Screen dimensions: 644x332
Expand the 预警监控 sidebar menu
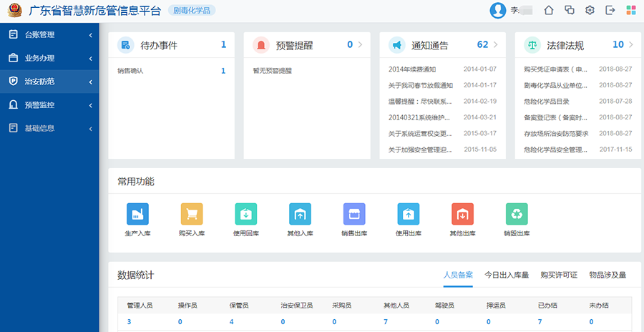click(49, 105)
